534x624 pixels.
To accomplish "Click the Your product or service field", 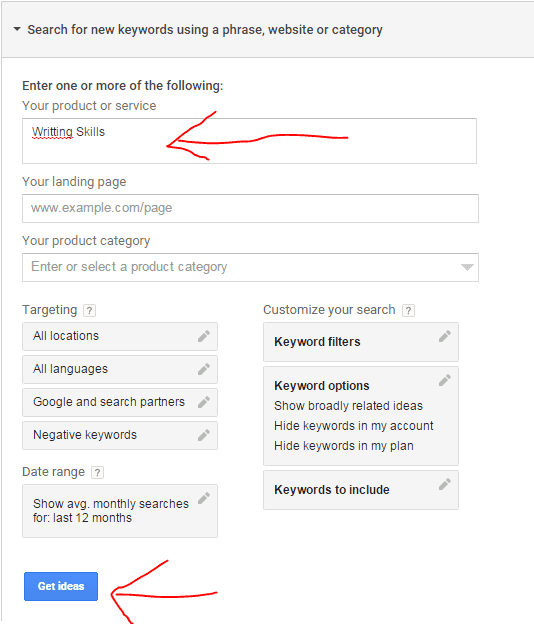I will point(249,141).
